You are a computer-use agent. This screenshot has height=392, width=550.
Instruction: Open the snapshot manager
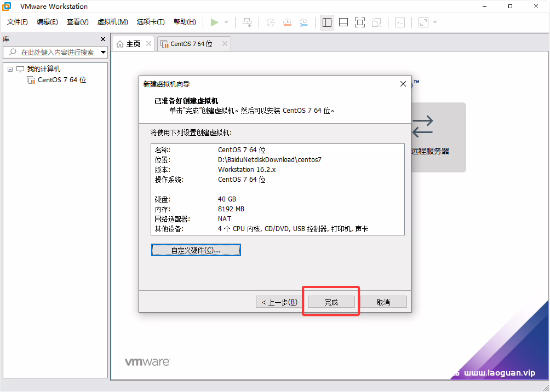pyautogui.click(x=303, y=22)
